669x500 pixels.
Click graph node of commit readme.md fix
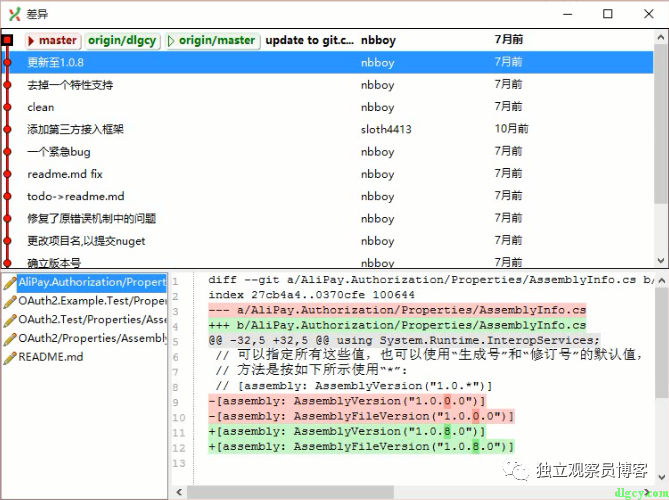pyautogui.click(x=7, y=174)
